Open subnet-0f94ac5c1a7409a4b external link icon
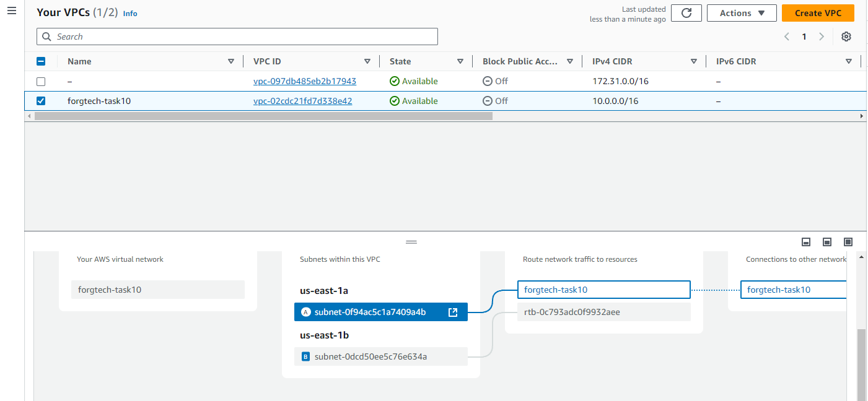Image resolution: width=868 pixels, height=401 pixels. (453, 312)
